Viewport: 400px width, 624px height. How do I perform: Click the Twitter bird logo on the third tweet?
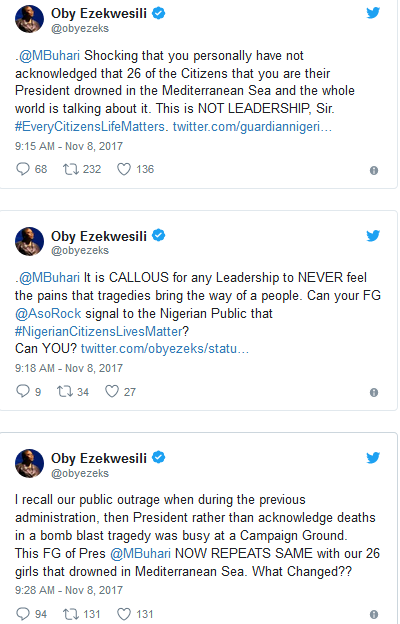point(373,458)
